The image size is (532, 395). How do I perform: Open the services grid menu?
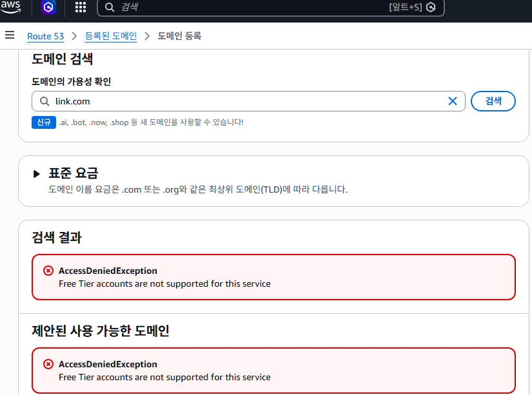point(81,7)
